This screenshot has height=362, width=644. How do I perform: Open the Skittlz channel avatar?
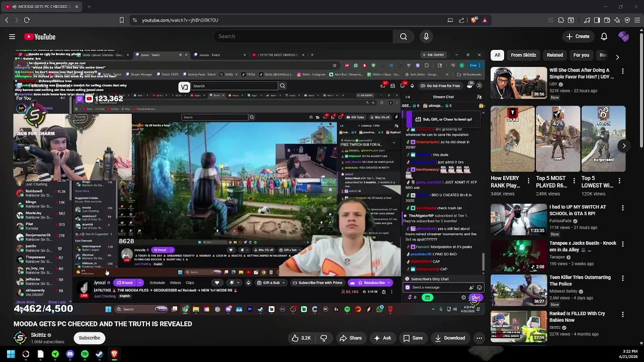[x=20, y=338]
